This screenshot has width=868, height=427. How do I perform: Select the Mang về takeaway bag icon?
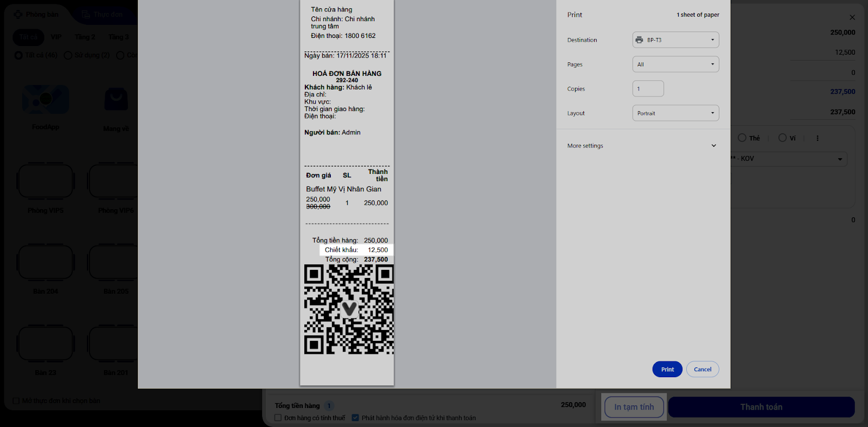116,100
